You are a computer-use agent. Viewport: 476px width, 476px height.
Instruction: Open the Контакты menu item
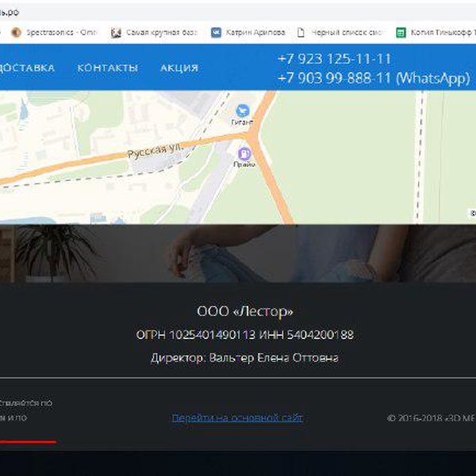108,67
